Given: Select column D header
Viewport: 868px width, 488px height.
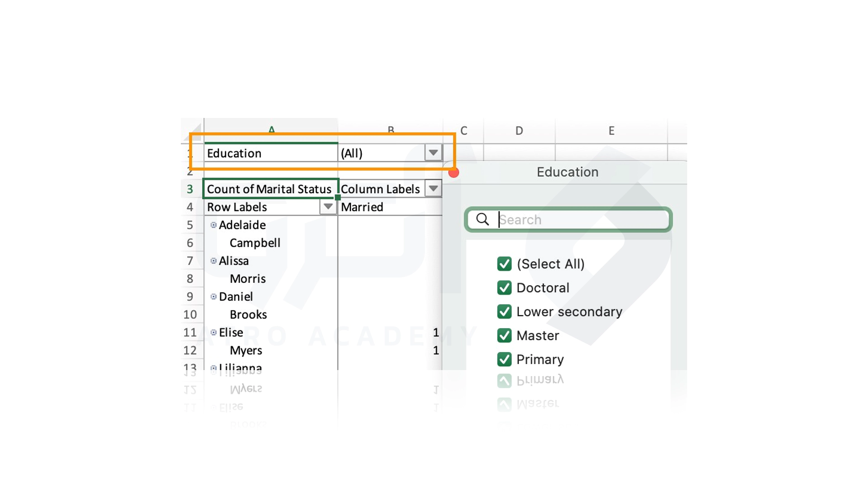Looking at the screenshot, I should [519, 131].
